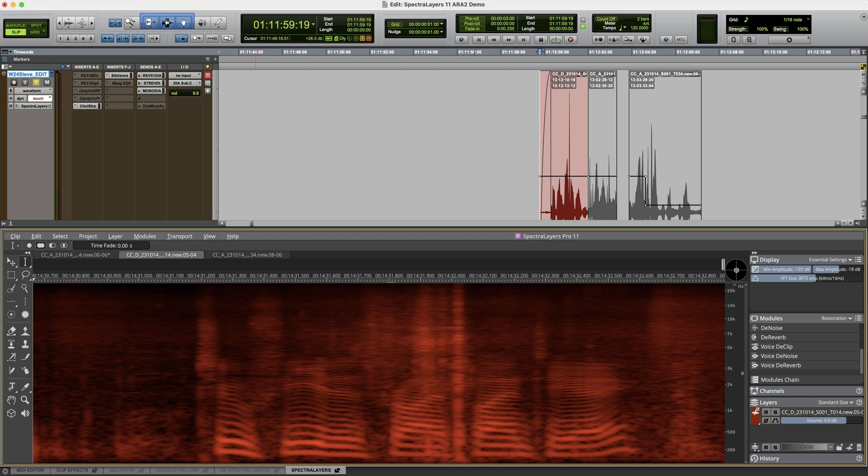
Task: Click the Record transport button
Action: coord(570,40)
